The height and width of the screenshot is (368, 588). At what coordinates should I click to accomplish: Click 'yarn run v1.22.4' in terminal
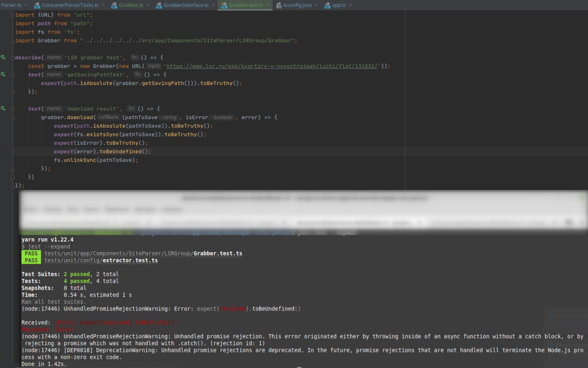click(x=47, y=240)
